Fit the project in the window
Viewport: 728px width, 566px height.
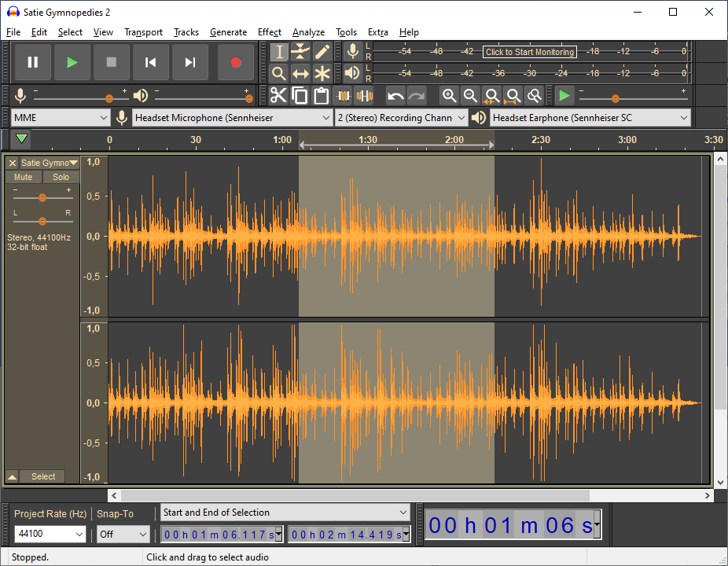click(513, 95)
